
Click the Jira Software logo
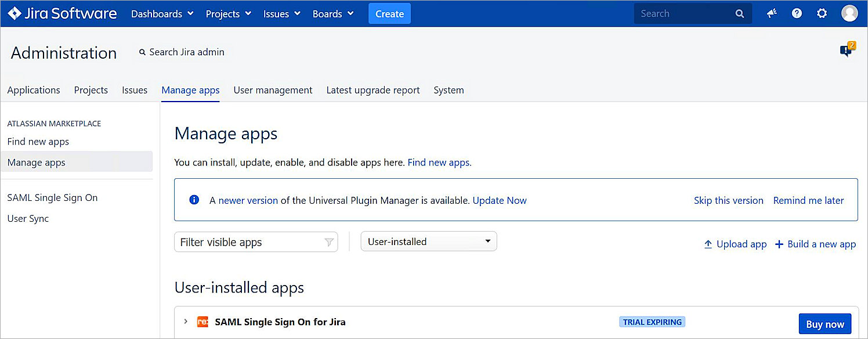coord(62,13)
